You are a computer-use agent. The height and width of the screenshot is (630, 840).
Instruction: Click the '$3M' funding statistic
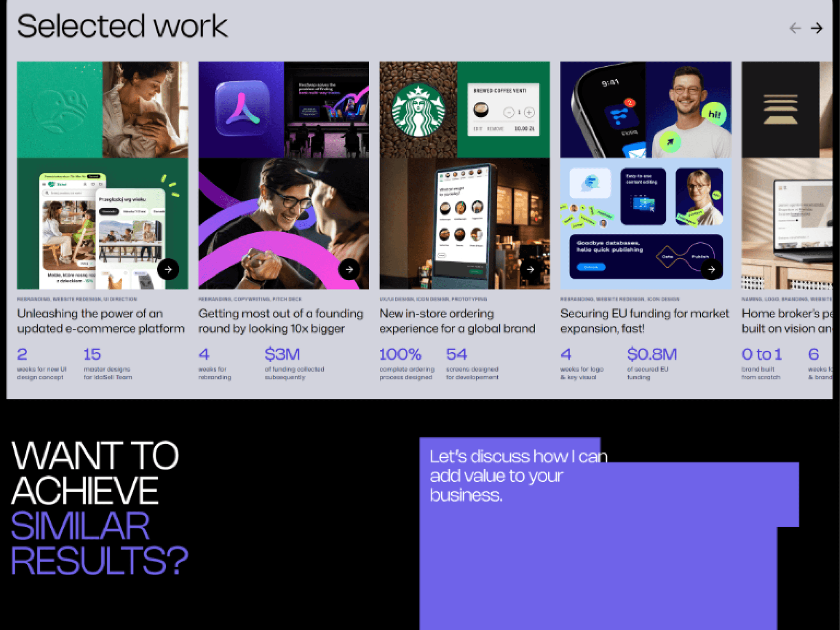point(282,354)
